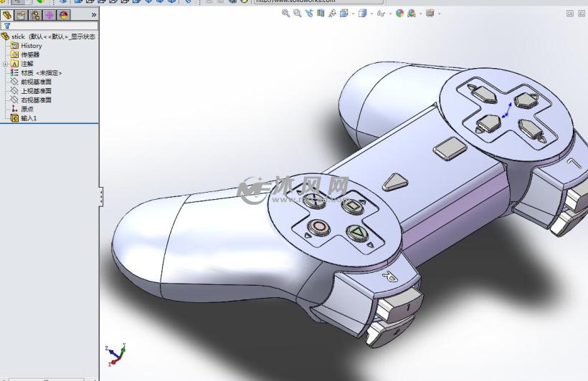Screen dimensions: 588x381
Task: Select the triangle button on controller model
Action: click(357, 233)
